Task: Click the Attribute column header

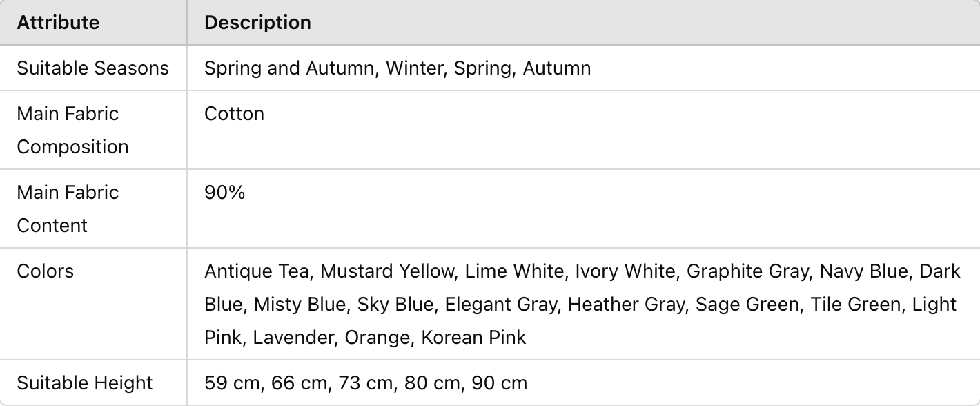Action: point(58,23)
